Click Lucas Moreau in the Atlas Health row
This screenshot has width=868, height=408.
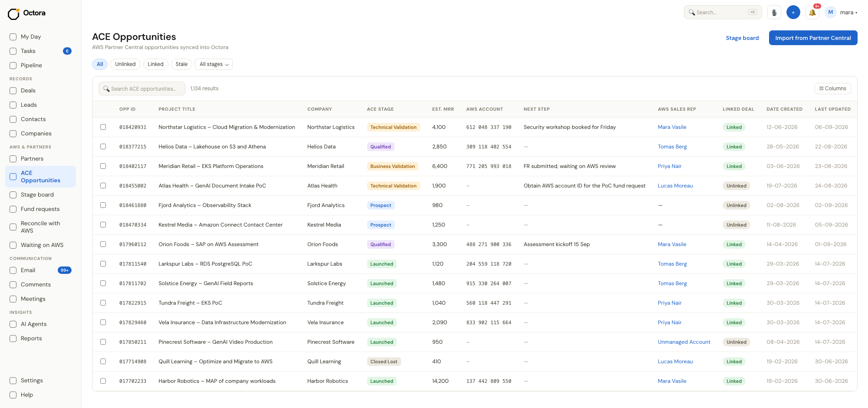click(x=675, y=186)
